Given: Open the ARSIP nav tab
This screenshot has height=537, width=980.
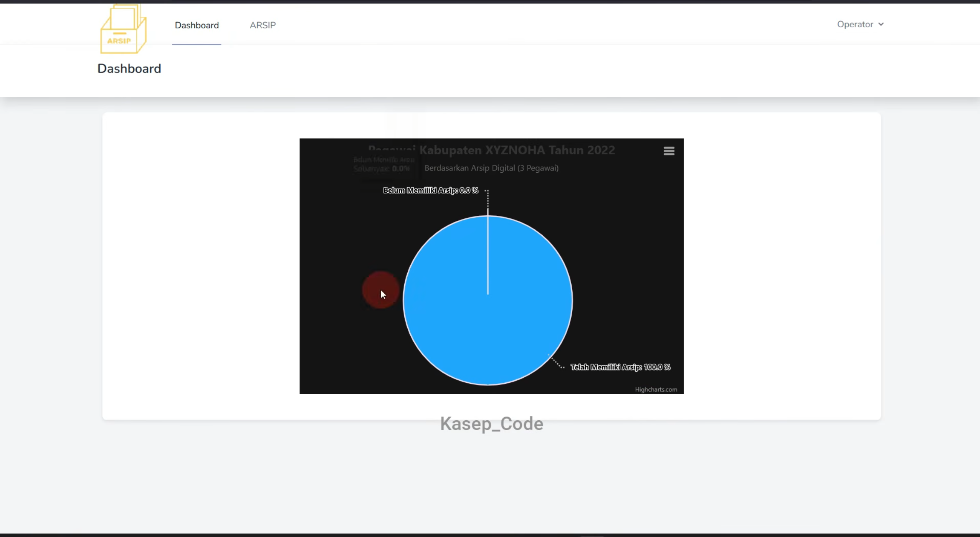Looking at the screenshot, I should pos(263,25).
